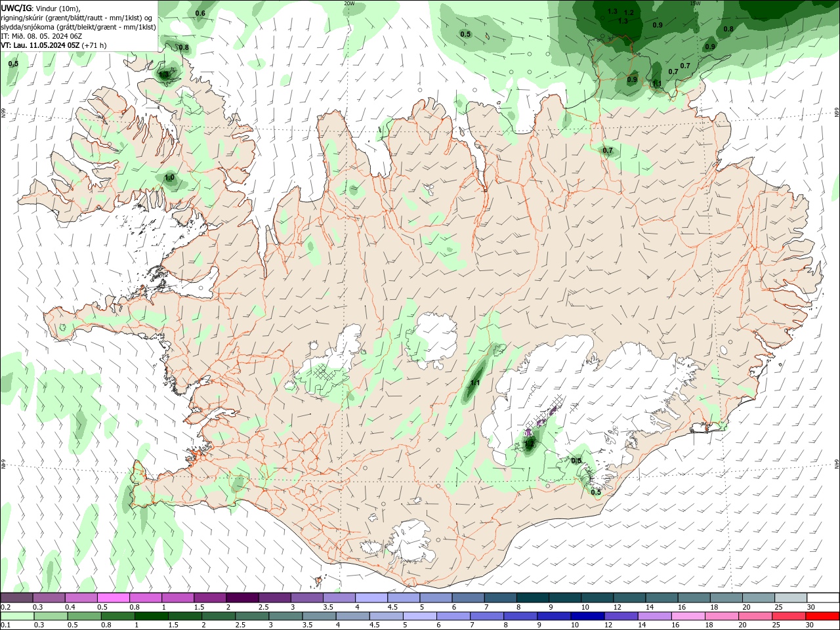This screenshot has height=630, width=840.
Task: Select the 12–14 teal swatch in upper legend
Action: pos(630,598)
